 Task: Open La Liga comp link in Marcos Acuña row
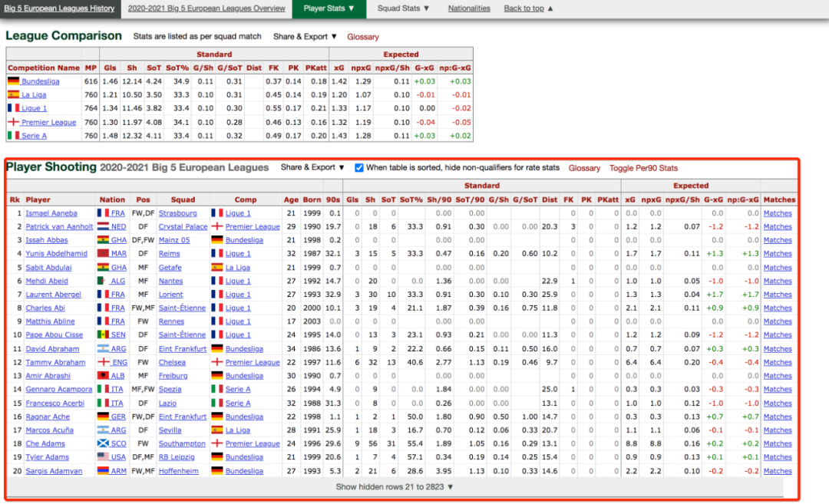(238, 430)
